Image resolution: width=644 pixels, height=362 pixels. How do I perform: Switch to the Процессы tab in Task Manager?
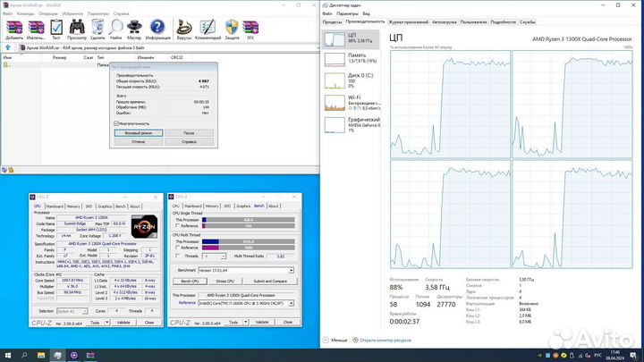pyautogui.click(x=332, y=22)
